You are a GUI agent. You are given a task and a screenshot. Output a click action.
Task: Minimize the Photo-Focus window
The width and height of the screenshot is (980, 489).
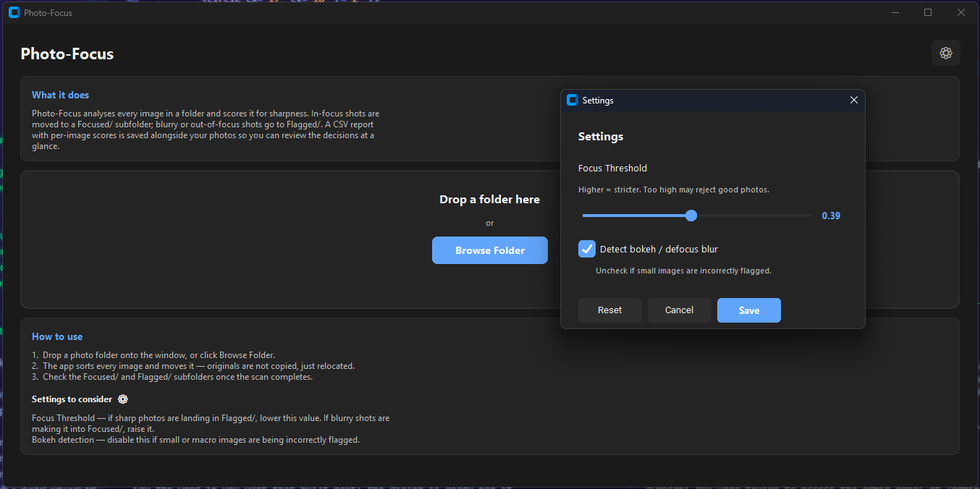[x=895, y=12]
